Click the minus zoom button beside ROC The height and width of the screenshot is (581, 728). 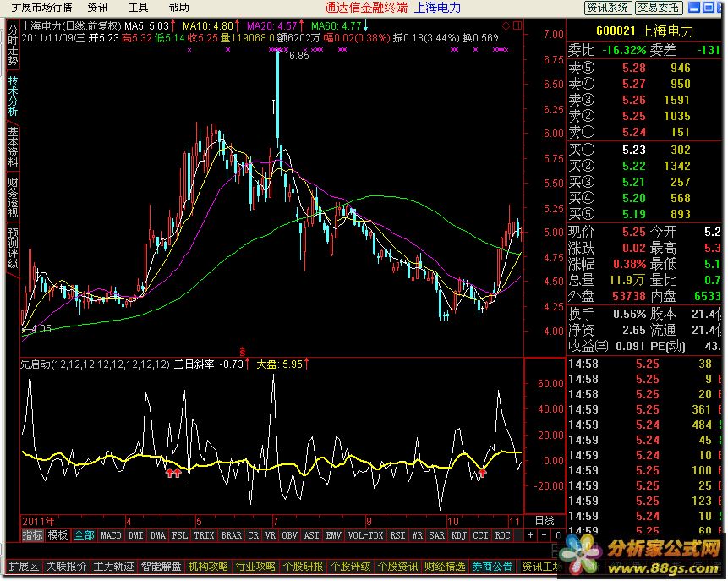point(545,535)
